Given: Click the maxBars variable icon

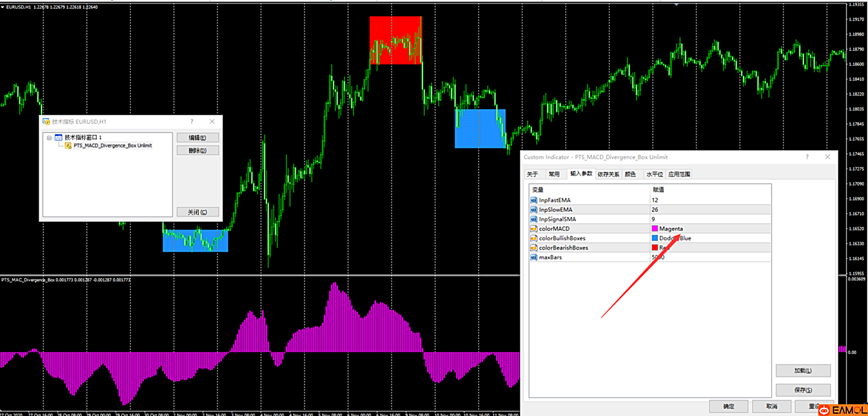Looking at the screenshot, I should coord(533,257).
